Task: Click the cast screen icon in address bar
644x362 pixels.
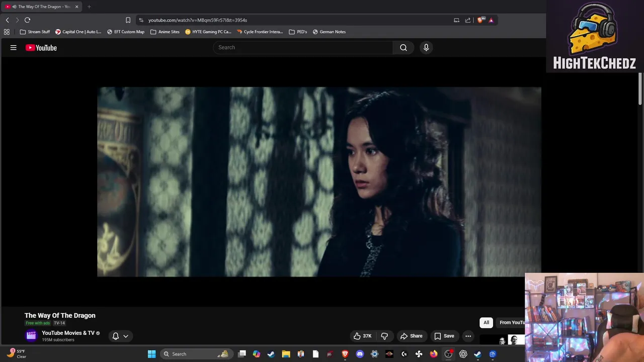Action: (x=456, y=20)
